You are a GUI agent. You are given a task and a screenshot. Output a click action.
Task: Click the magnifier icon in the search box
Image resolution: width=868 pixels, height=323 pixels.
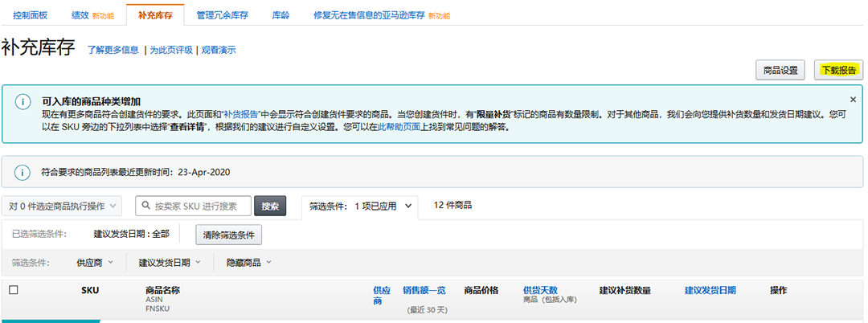coord(146,206)
